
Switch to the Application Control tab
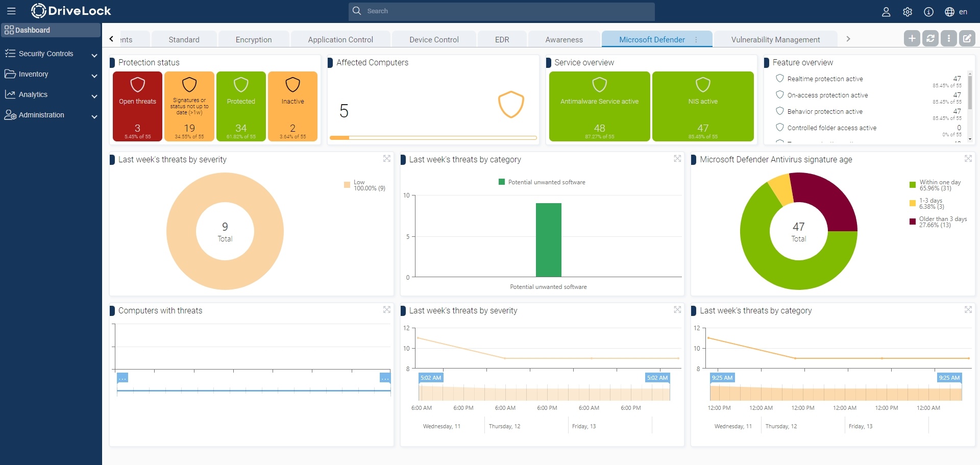click(340, 39)
